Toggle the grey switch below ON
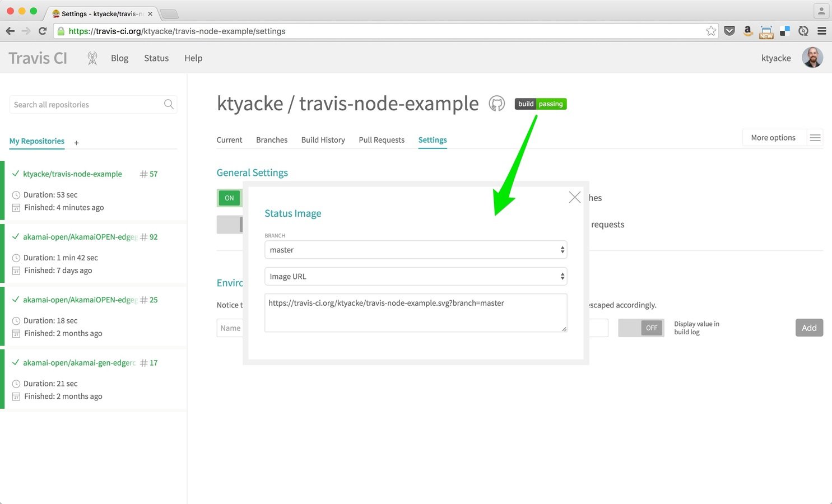 pos(230,225)
